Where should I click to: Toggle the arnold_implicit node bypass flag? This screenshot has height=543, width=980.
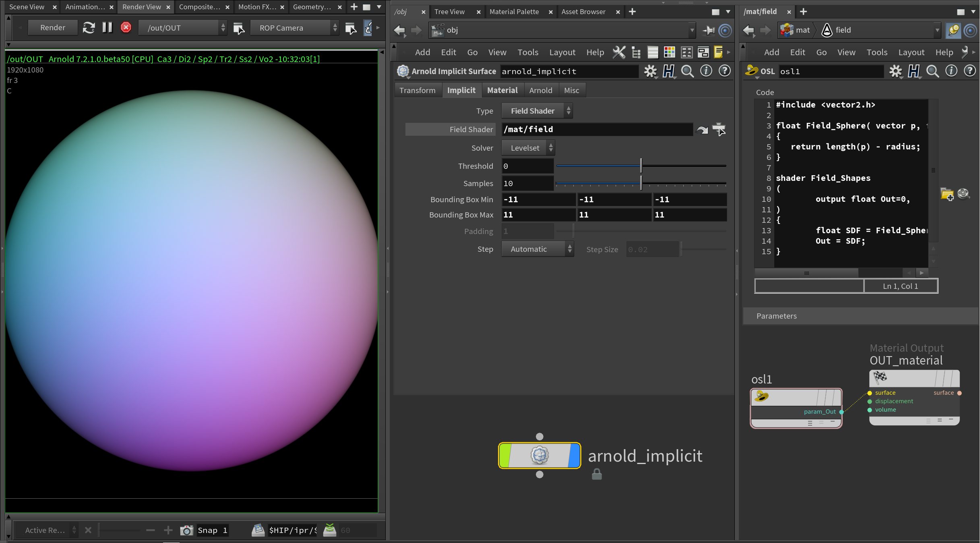pyautogui.click(x=505, y=456)
